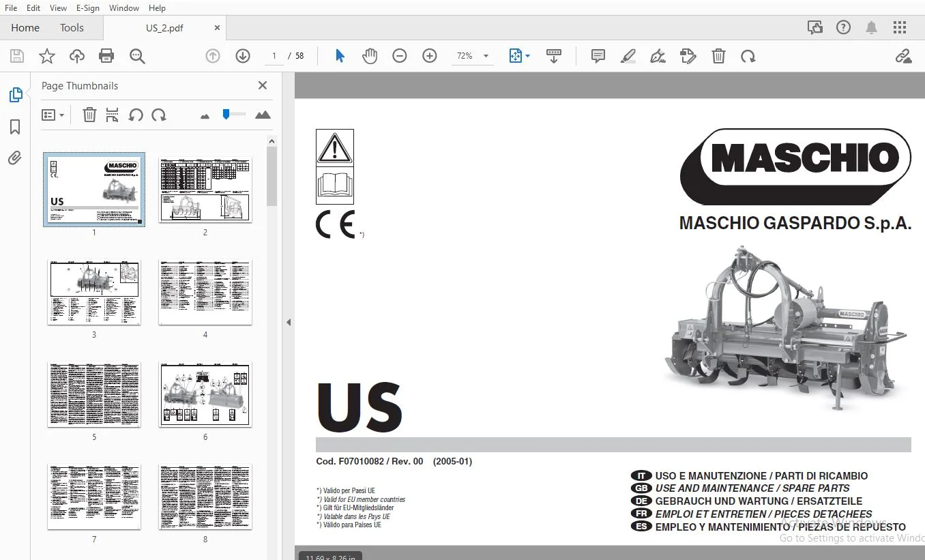Close the US_2.pdf tab

point(218,28)
